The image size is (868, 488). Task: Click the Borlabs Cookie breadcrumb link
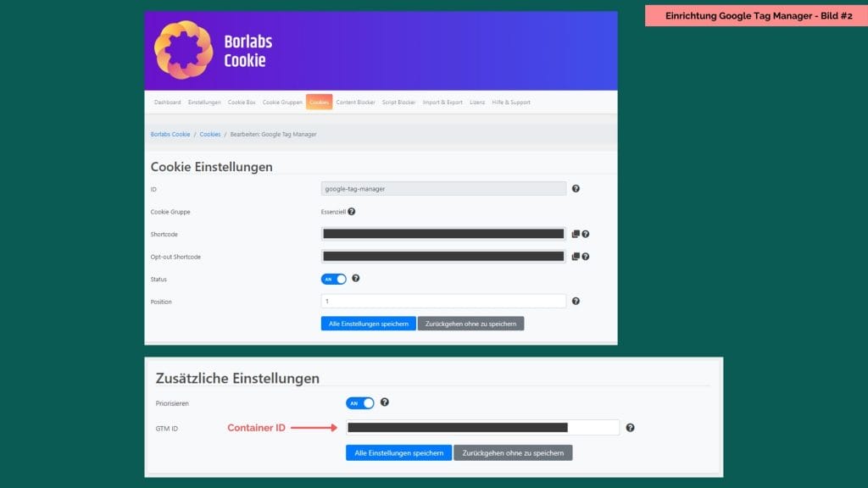coord(170,135)
